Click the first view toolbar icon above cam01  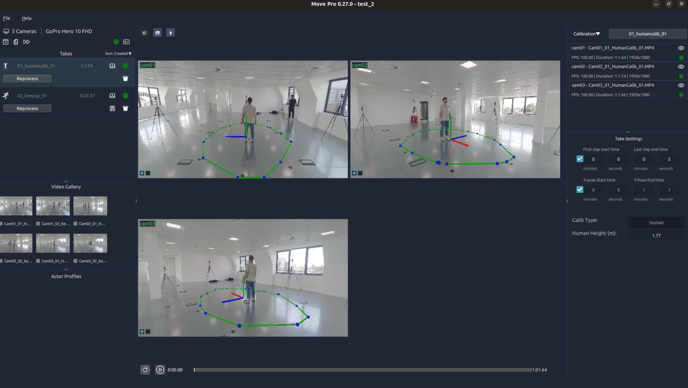click(x=144, y=33)
